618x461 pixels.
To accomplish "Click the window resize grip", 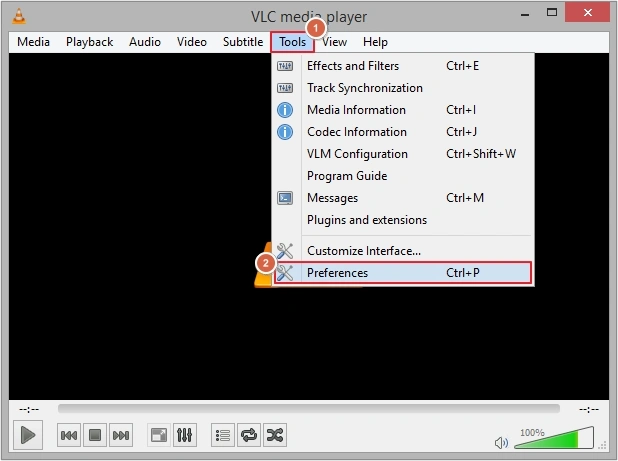I will 602,446.
